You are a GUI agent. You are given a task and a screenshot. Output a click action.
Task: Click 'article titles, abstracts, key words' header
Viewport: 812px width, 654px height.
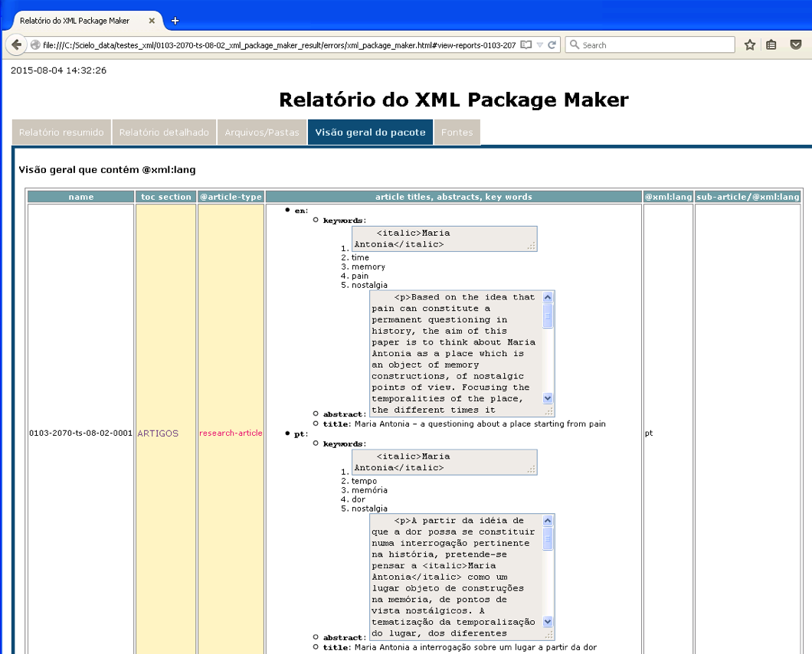[x=453, y=197]
